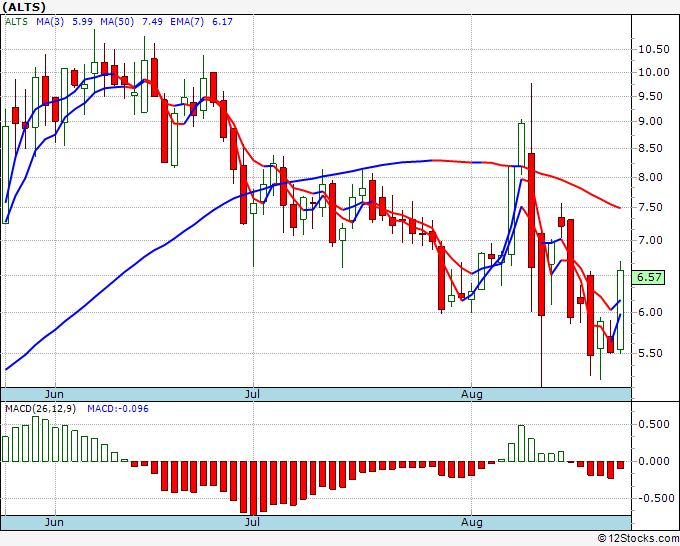Click the 0.000 MACD axis label
Viewport: 680px width, 546px height.
pos(654,461)
